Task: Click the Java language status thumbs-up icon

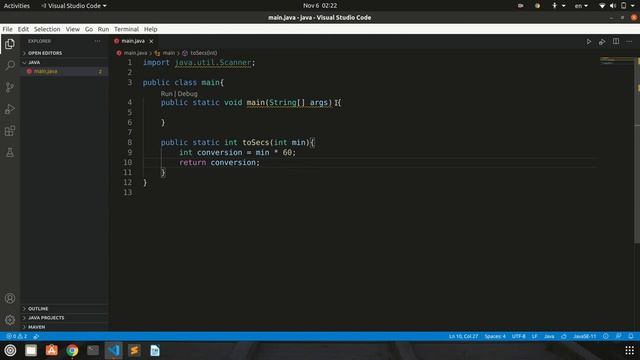Action: coord(564,336)
